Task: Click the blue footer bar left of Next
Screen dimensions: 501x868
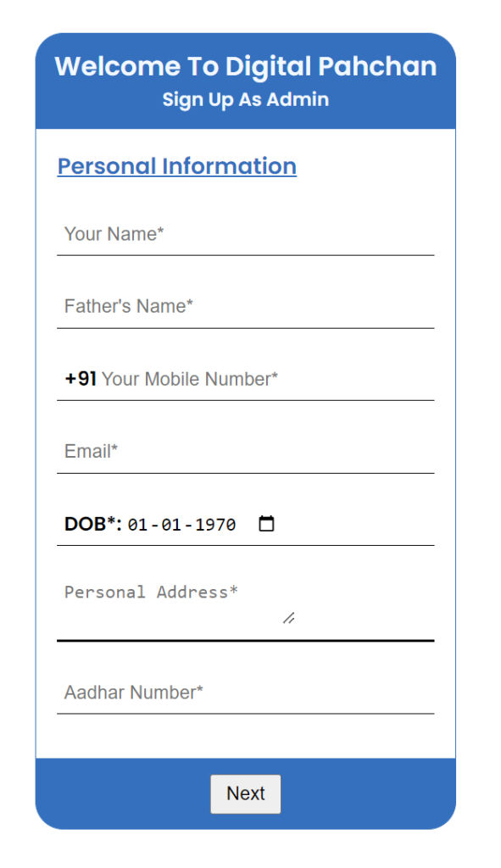Action: [x=123, y=793]
